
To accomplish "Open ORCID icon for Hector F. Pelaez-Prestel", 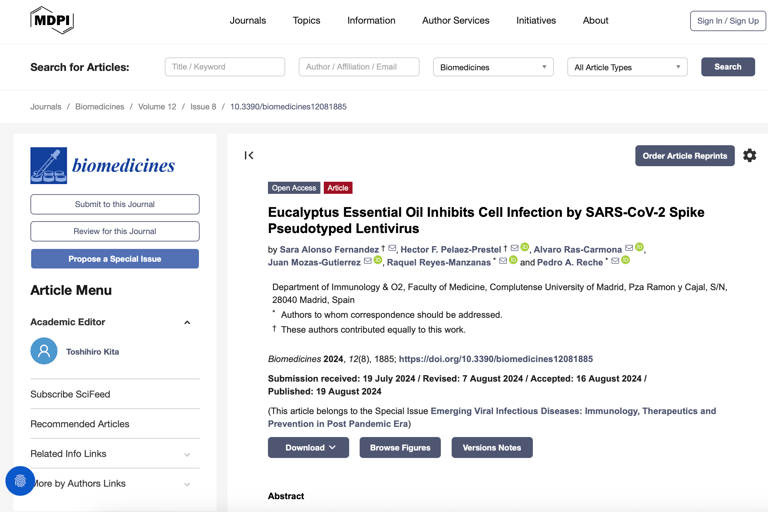I will pyautogui.click(x=525, y=248).
